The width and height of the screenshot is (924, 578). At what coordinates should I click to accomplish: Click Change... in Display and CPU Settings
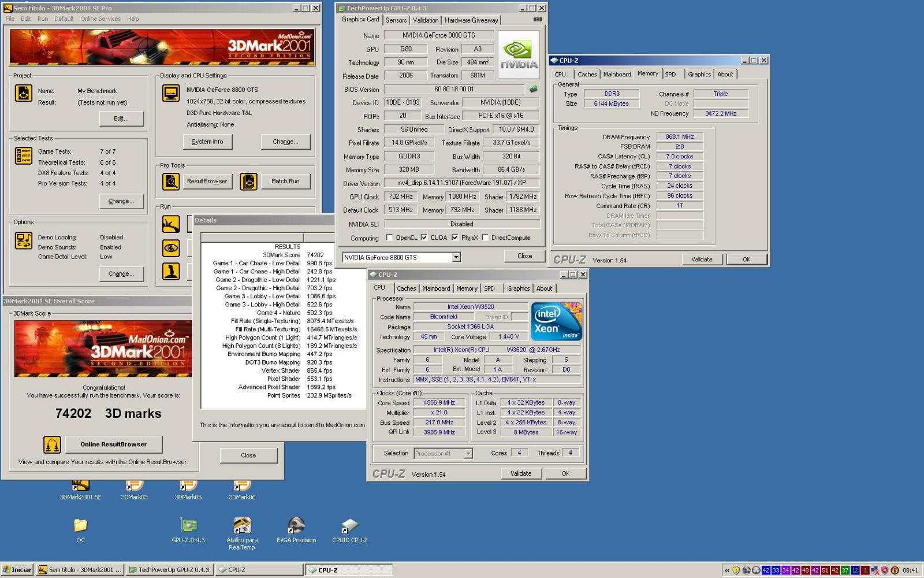(x=285, y=142)
